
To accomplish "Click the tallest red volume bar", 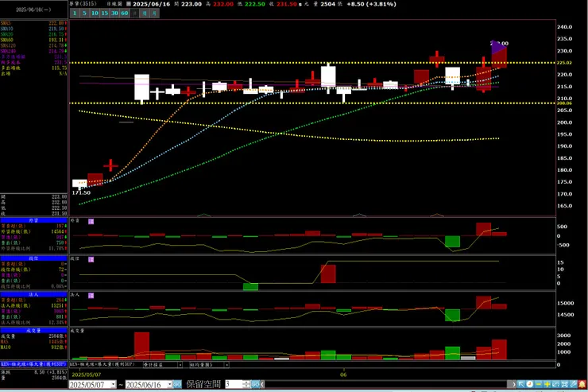I will click(x=141, y=346).
